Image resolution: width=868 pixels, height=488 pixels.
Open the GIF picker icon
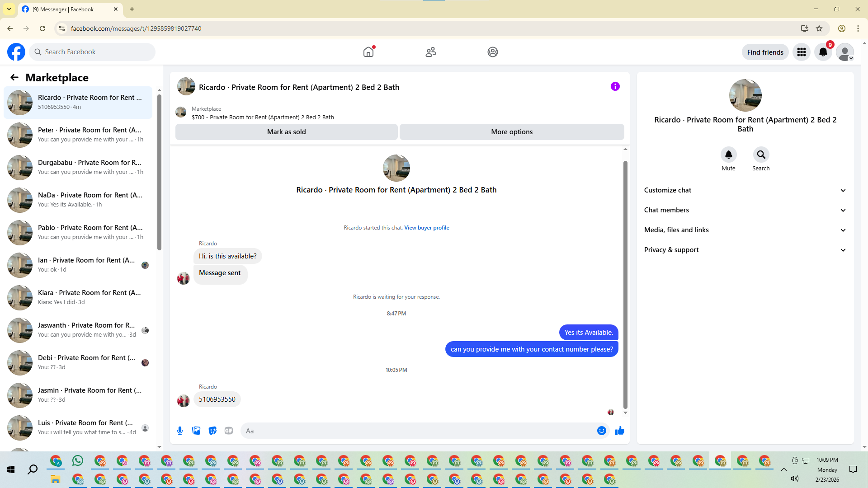pos(229,431)
